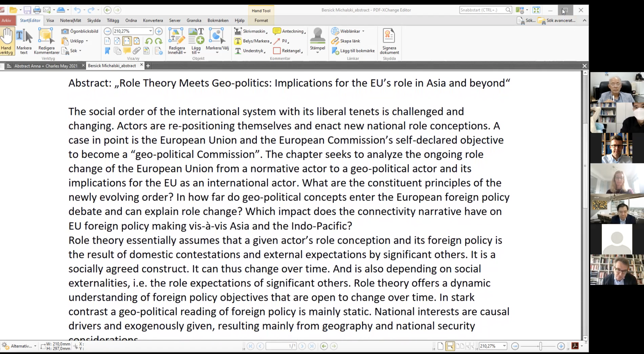The image size is (644, 354).
Task: Expand the Urklipp dropdown
Action: (x=87, y=41)
